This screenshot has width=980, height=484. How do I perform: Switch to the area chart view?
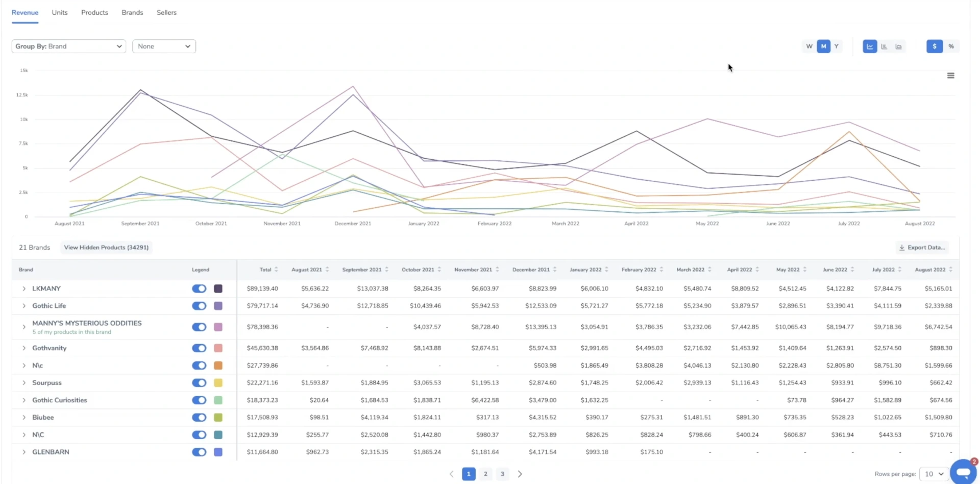pyautogui.click(x=898, y=46)
